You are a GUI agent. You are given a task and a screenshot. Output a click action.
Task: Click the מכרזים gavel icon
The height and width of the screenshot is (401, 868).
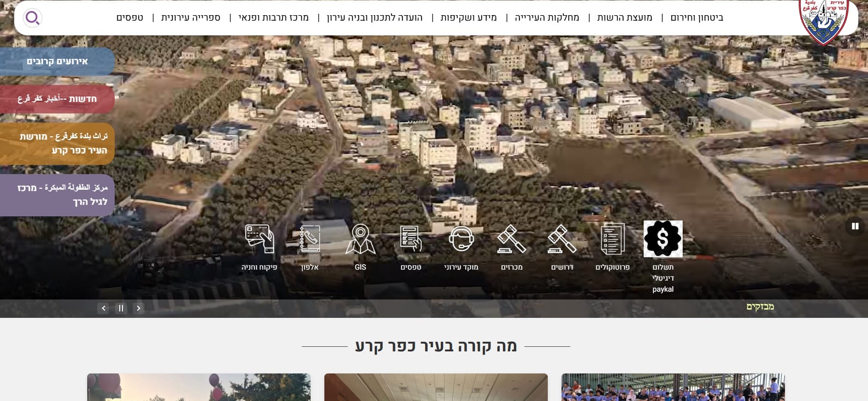[x=512, y=239]
